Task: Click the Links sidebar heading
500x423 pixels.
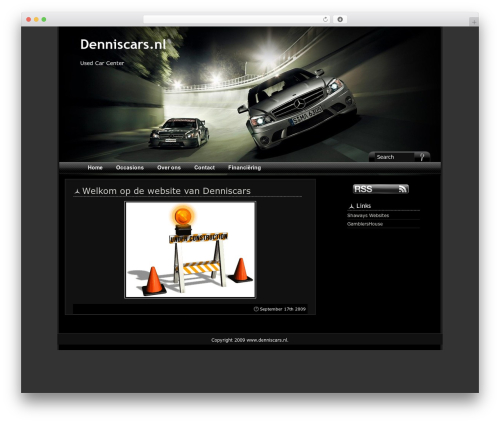Action: 363,206
